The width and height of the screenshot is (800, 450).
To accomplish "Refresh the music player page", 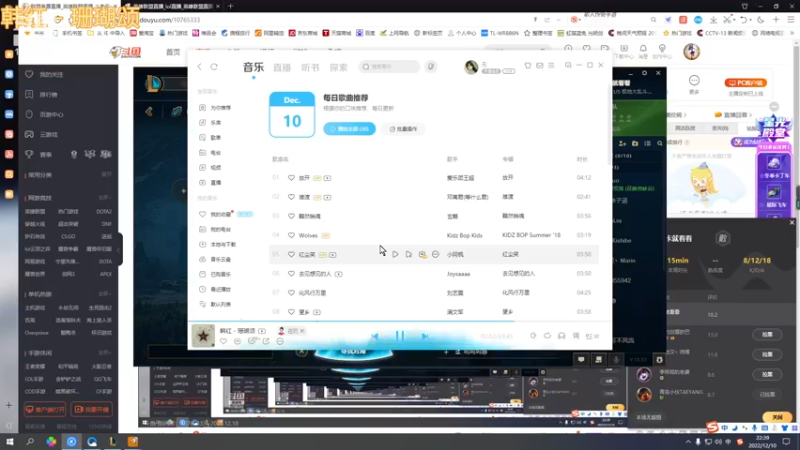I will tap(214, 67).
